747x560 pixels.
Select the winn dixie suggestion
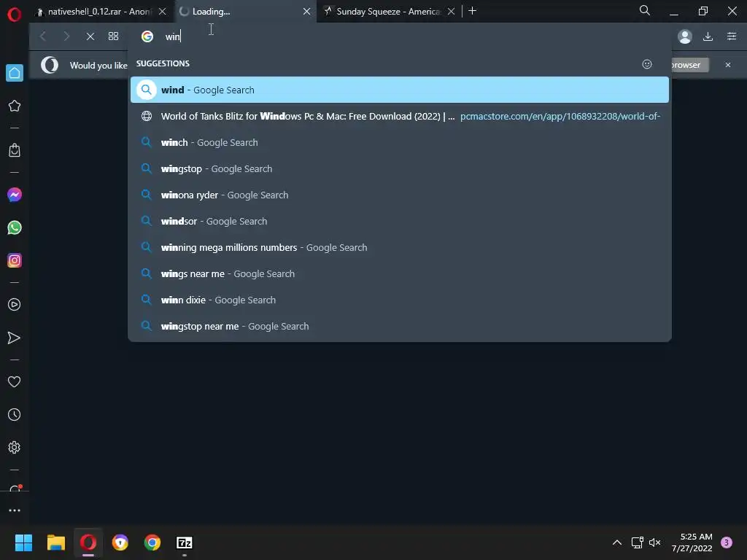point(399,300)
